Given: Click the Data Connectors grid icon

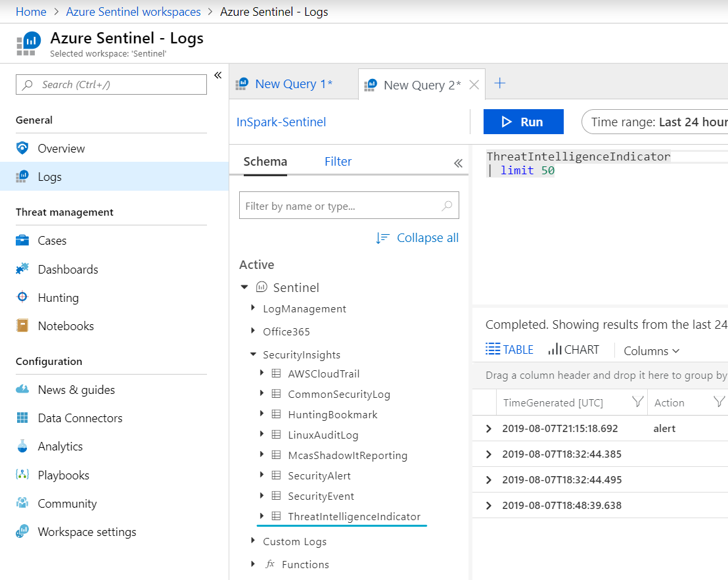Looking at the screenshot, I should point(22,418).
